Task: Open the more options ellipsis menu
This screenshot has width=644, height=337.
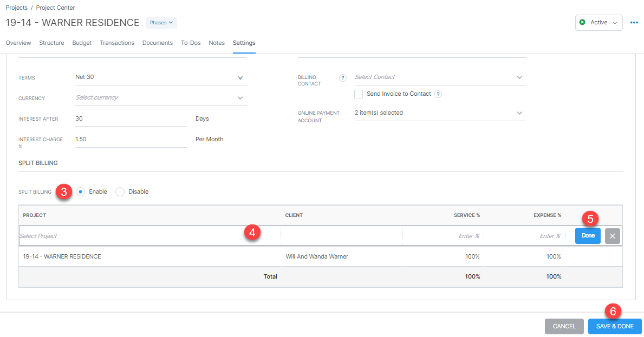Action: click(634, 22)
